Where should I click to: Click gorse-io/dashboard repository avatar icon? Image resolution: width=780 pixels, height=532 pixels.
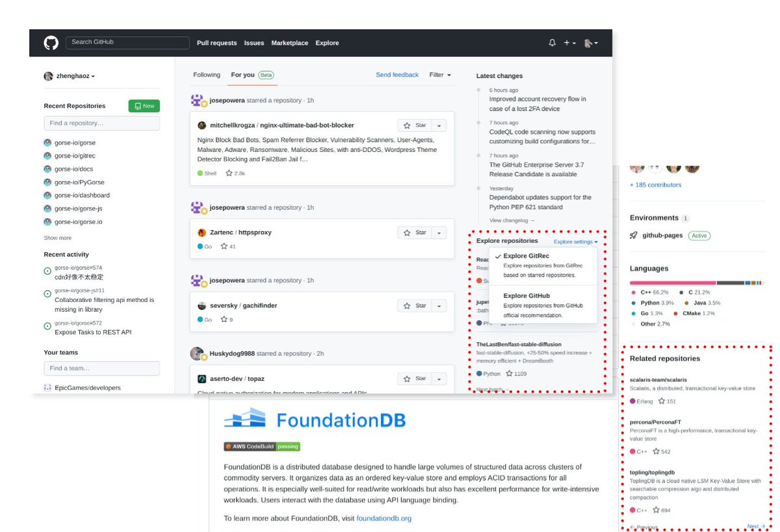pos(47,196)
